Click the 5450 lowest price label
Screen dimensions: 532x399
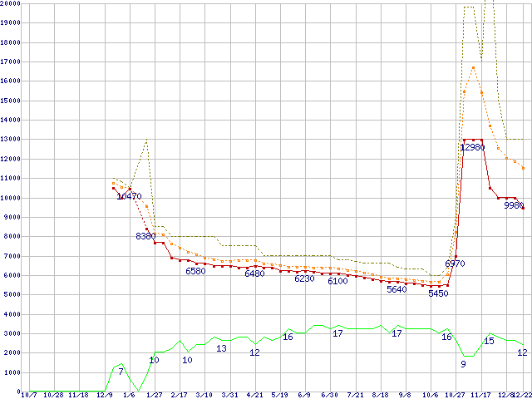[438, 293]
